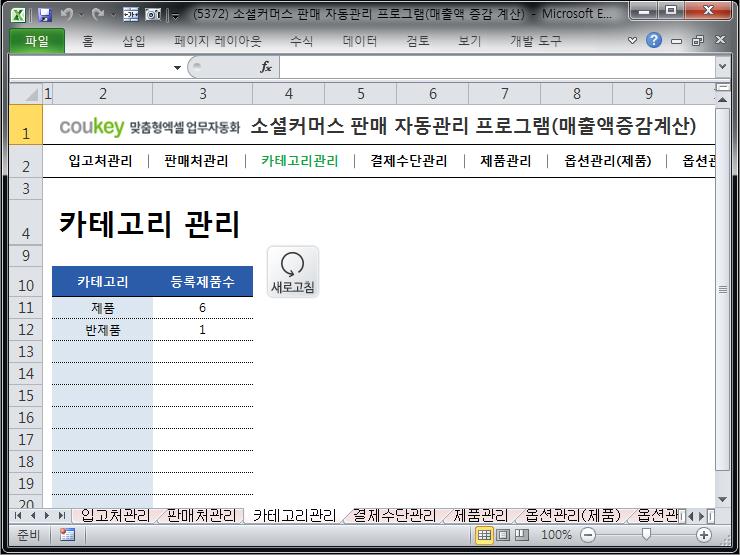The image size is (740, 555).
Task: Click the 새로고침 refresh button
Action: tap(293, 272)
